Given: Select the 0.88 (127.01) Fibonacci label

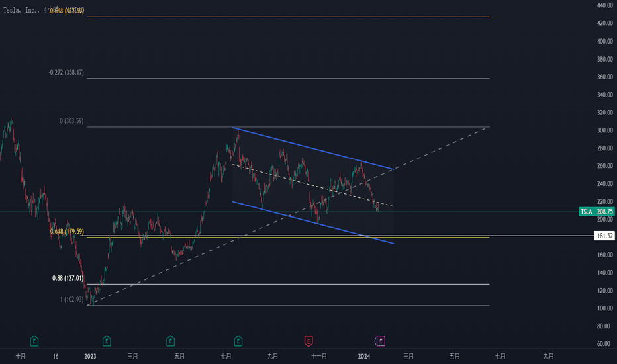Looking at the screenshot, I should [68, 278].
